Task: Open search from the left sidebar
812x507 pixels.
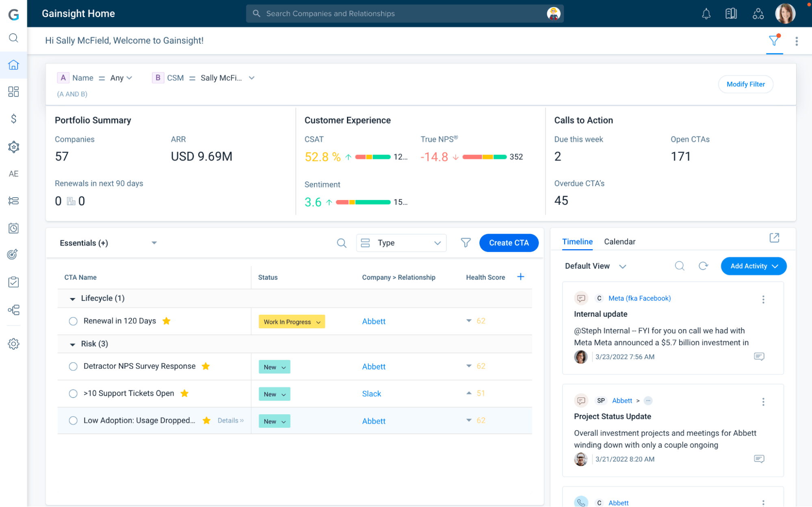Action: (x=13, y=38)
